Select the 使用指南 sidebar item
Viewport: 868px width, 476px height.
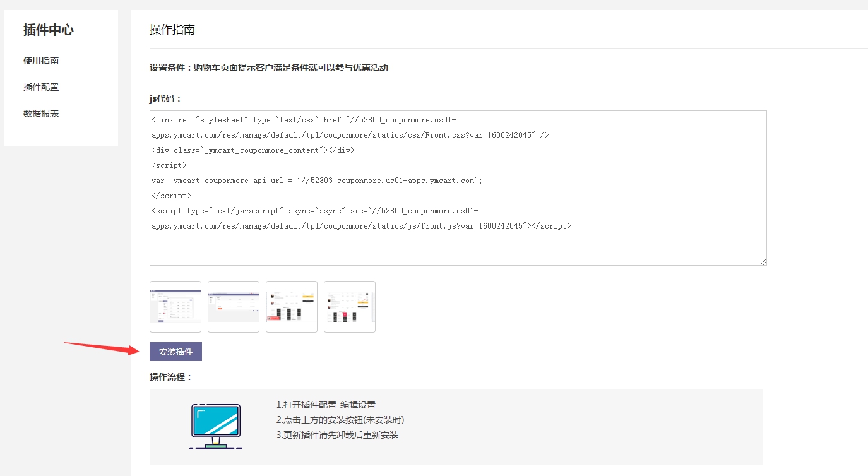[x=40, y=61]
